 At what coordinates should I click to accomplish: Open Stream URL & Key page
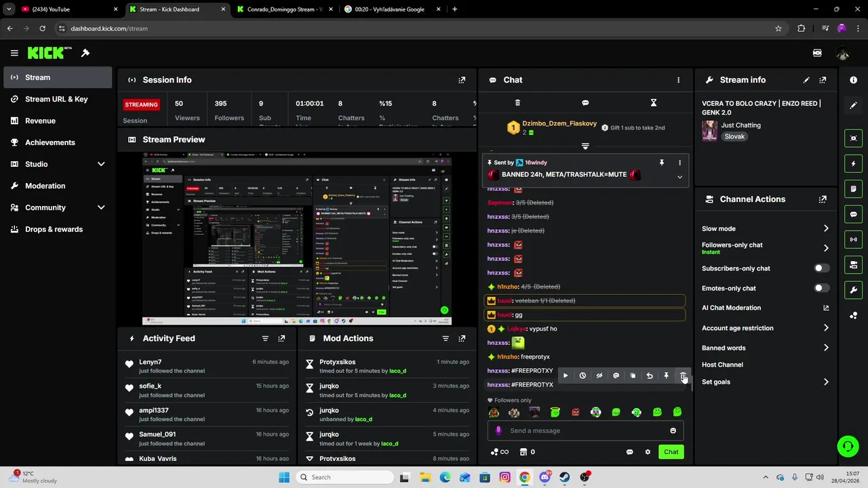[58, 99]
